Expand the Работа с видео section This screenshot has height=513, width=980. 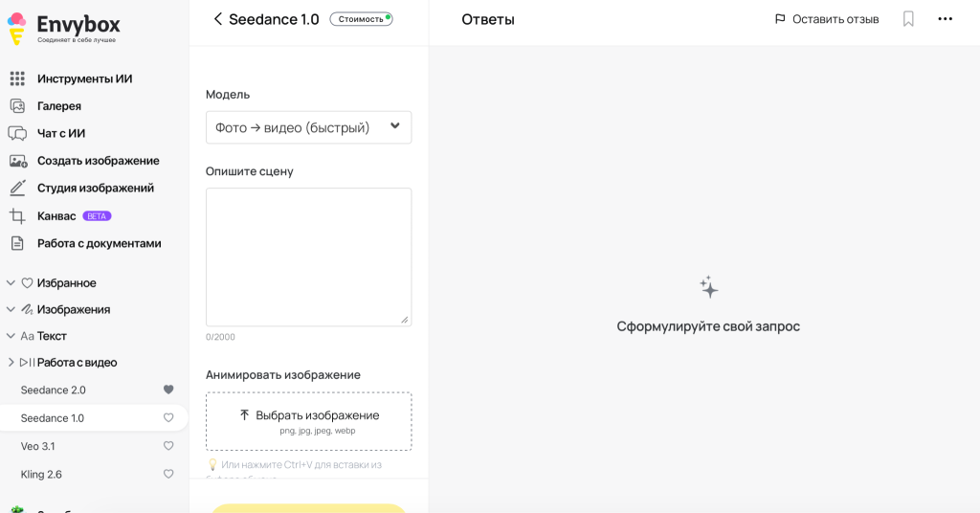click(11, 362)
